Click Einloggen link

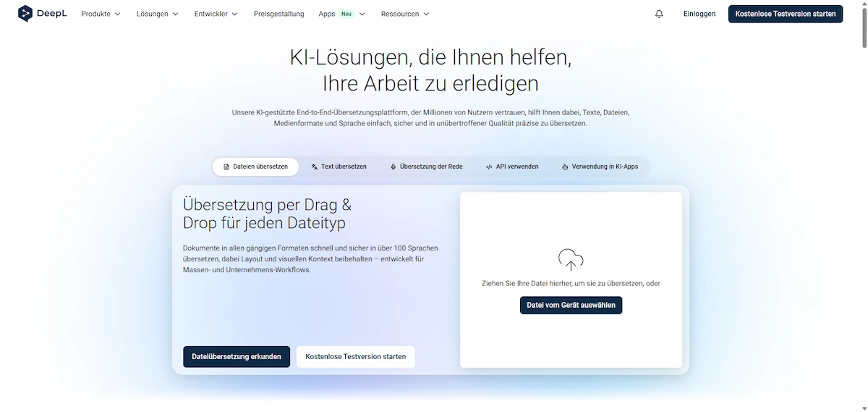[699, 14]
